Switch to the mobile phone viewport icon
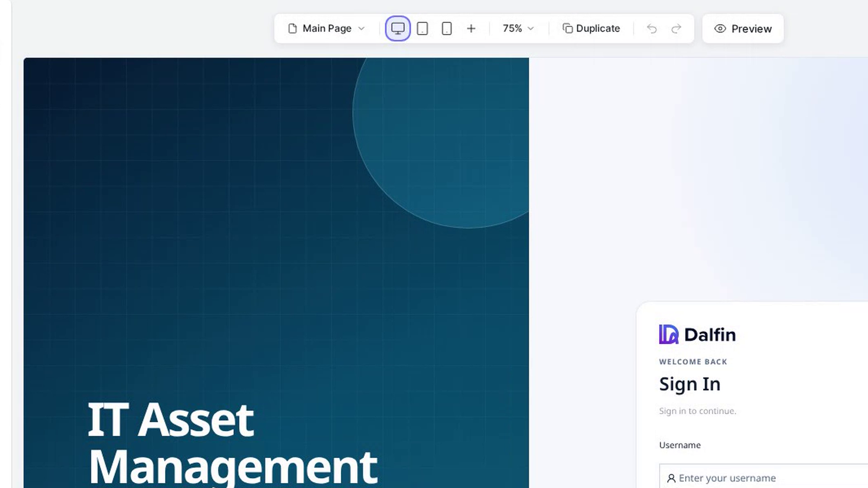 pyautogui.click(x=447, y=28)
